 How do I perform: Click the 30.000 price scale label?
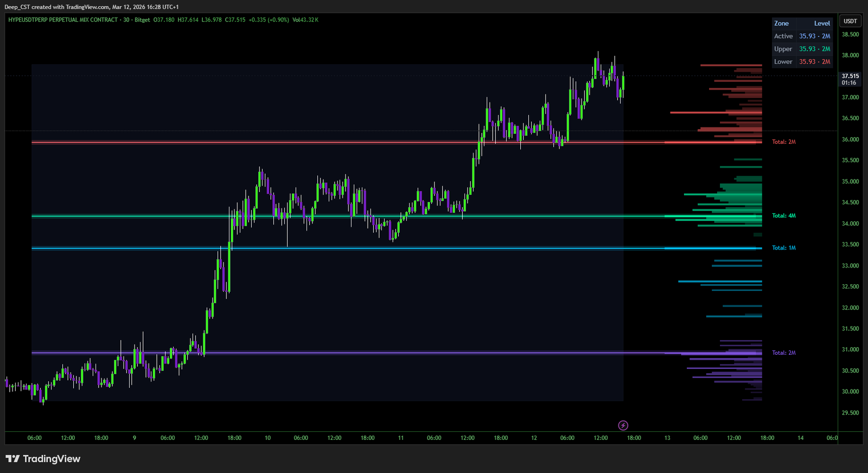[850, 392]
